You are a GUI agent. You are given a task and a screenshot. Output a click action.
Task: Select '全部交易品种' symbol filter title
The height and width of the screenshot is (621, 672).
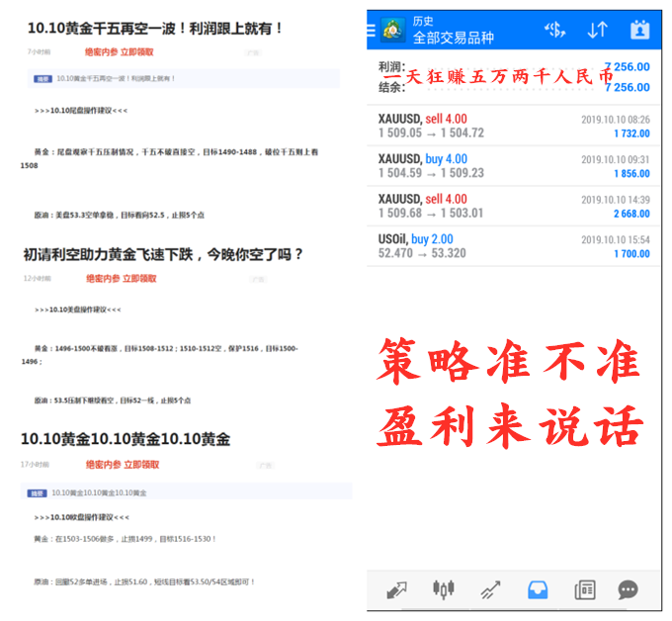click(x=453, y=38)
